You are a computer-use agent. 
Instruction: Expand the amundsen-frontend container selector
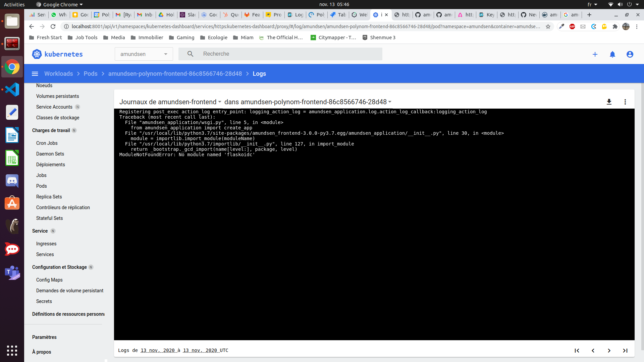[220, 102]
